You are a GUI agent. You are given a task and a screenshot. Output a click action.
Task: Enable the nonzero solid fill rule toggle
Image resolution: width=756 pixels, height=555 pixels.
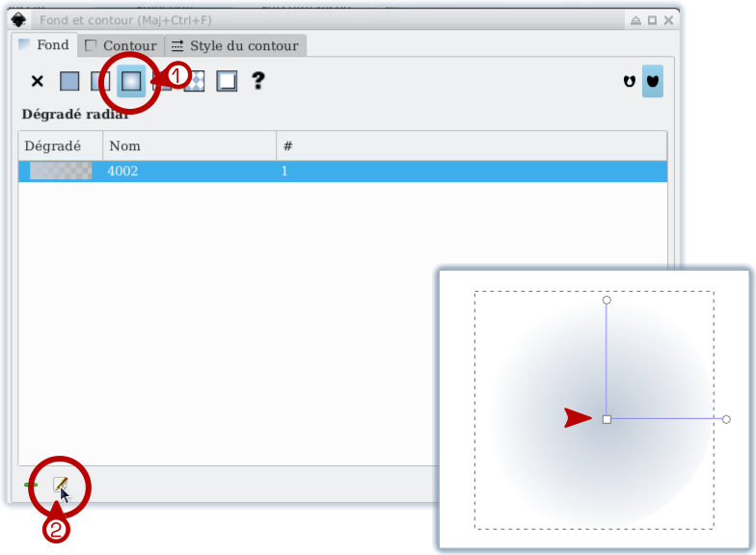click(653, 82)
